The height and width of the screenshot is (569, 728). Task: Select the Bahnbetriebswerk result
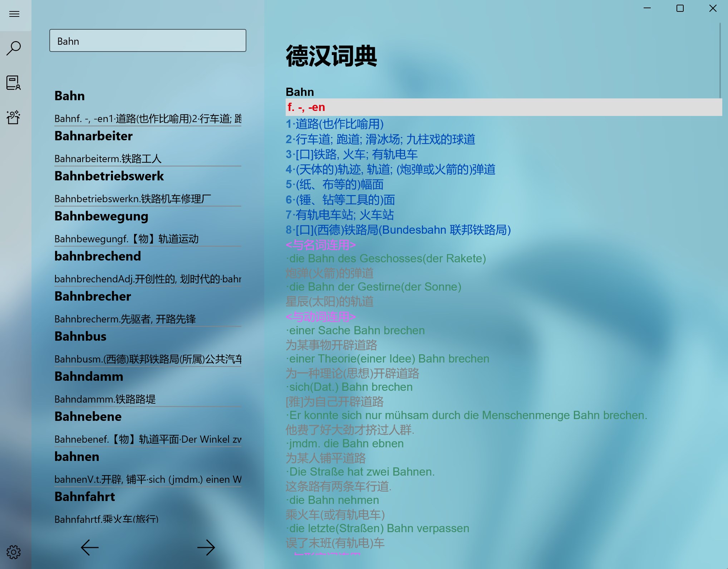coord(109,176)
